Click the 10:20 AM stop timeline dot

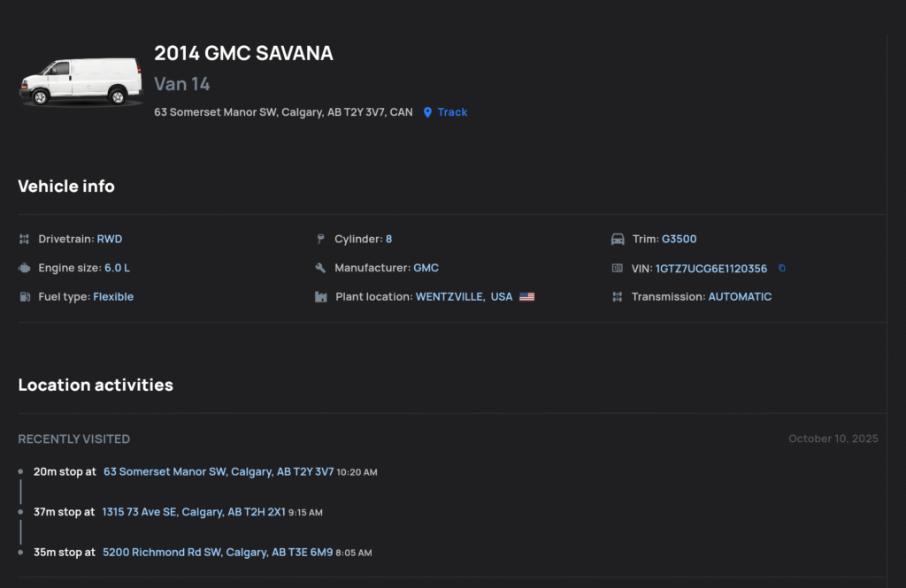[x=20, y=471]
